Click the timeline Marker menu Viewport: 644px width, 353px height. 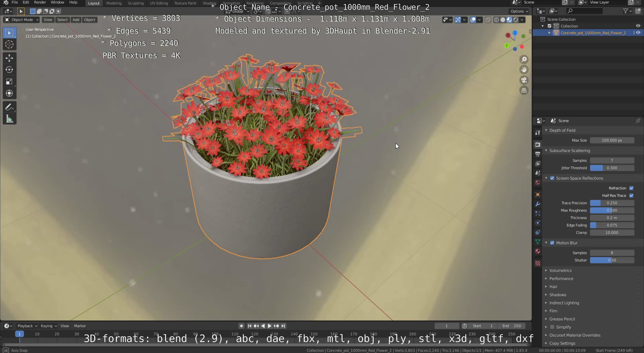(80, 326)
